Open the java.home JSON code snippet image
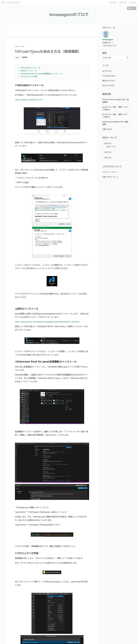This screenshot has height=644, width=138. point(52,535)
